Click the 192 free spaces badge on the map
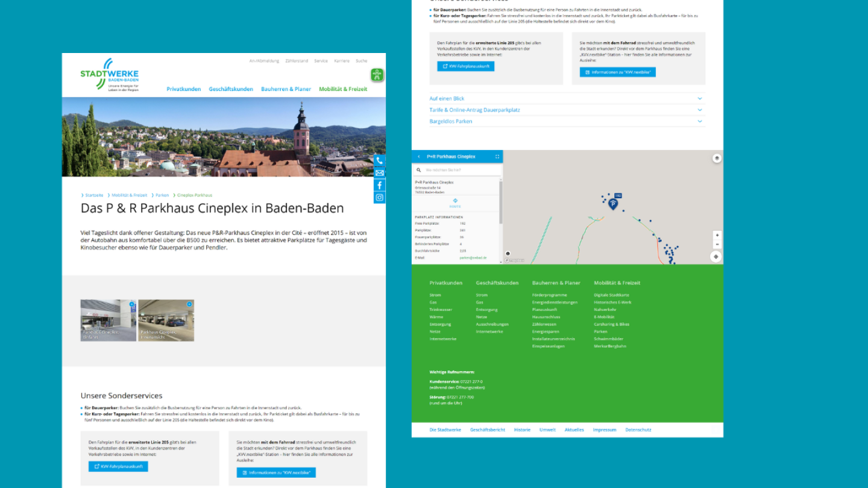The image size is (868, 488). pos(618,196)
